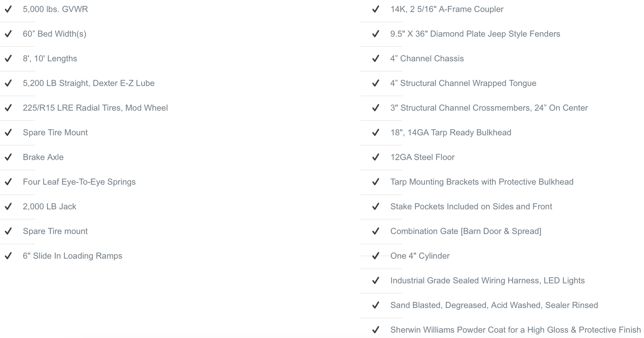The image size is (644, 338).
Task: Click Diamond Plate Jeep Style Fenders text
Action: click(495, 34)
